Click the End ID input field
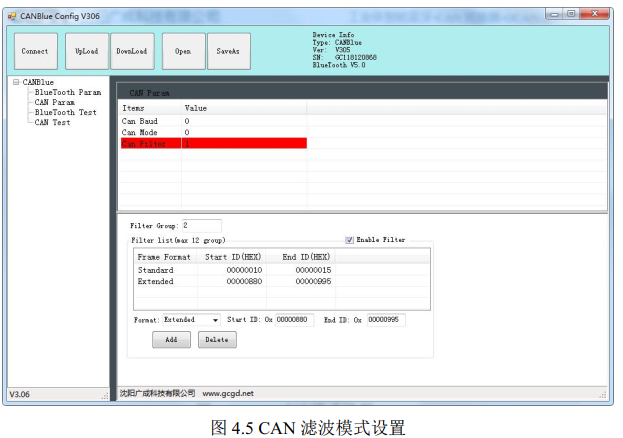Screen dimensions: 623x438 (386, 320)
